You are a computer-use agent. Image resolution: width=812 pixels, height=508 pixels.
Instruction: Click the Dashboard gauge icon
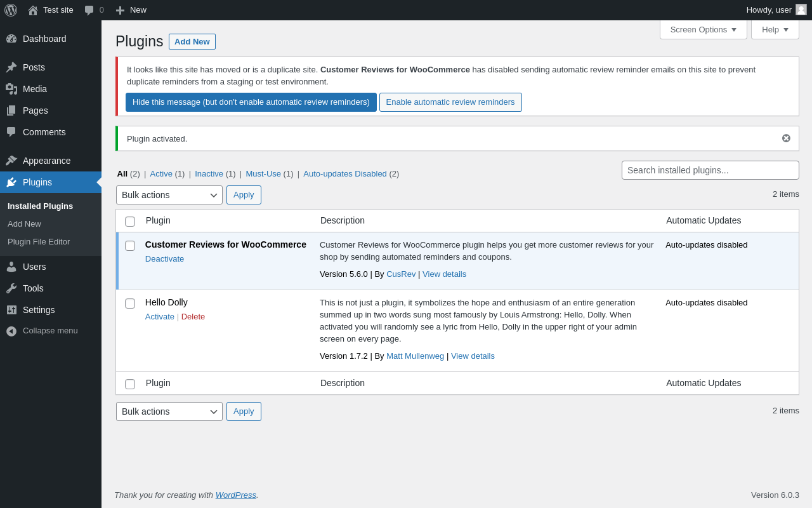(x=11, y=39)
